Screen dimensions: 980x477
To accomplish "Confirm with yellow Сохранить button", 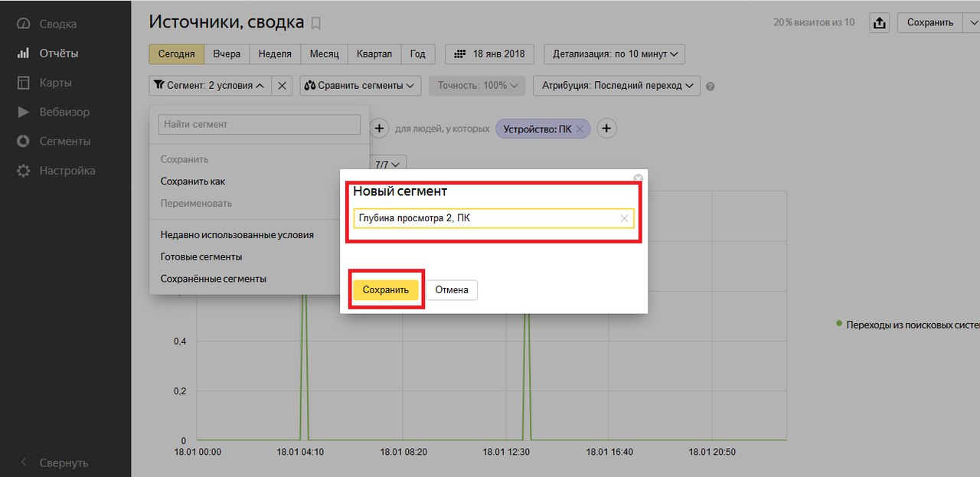I will (x=386, y=290).
